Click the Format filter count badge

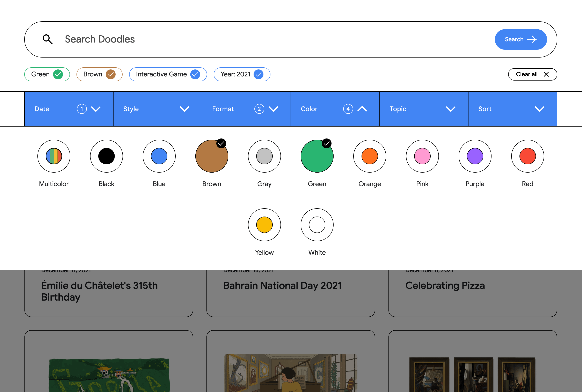tap(259, 109)
